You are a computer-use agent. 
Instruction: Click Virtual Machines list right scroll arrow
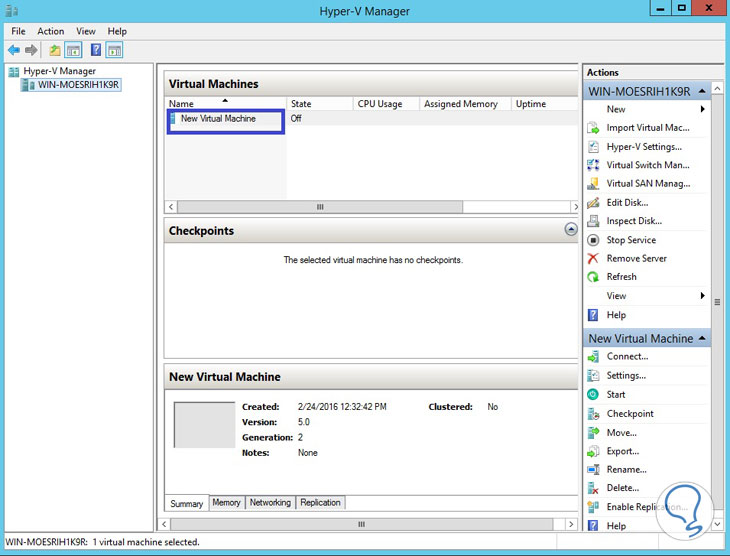(x=575, y=207)
